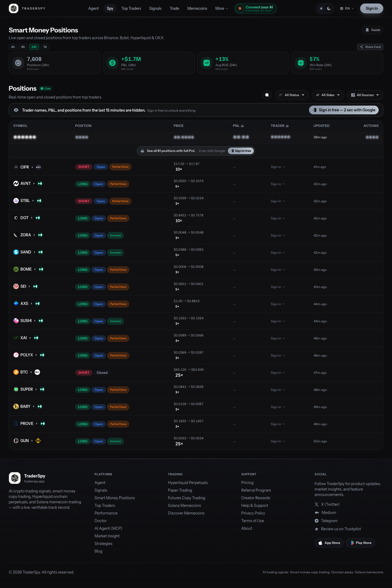Click the SUSHI coin icon
Image resolution: width=392 pixels, height=588 pixels.
(16, 321)
